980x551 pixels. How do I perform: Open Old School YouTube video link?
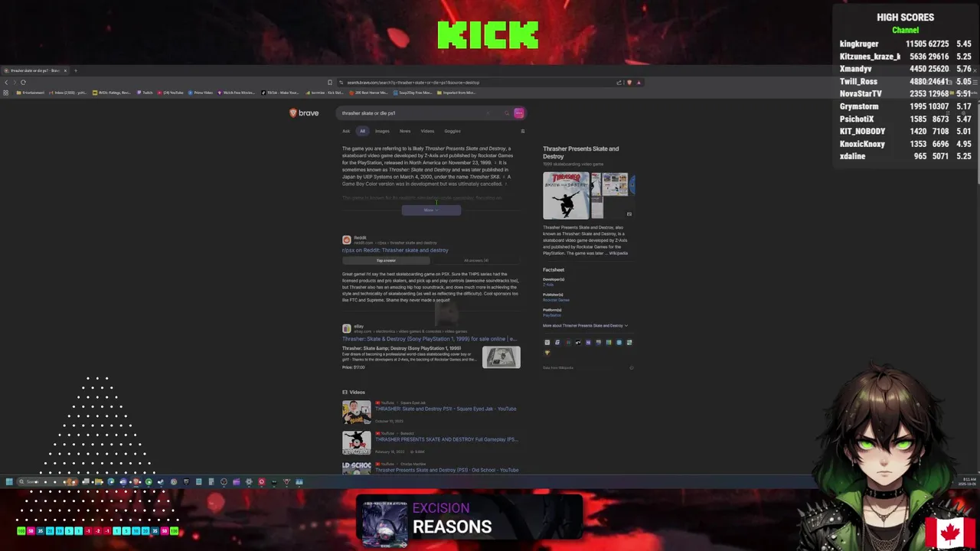446,470
